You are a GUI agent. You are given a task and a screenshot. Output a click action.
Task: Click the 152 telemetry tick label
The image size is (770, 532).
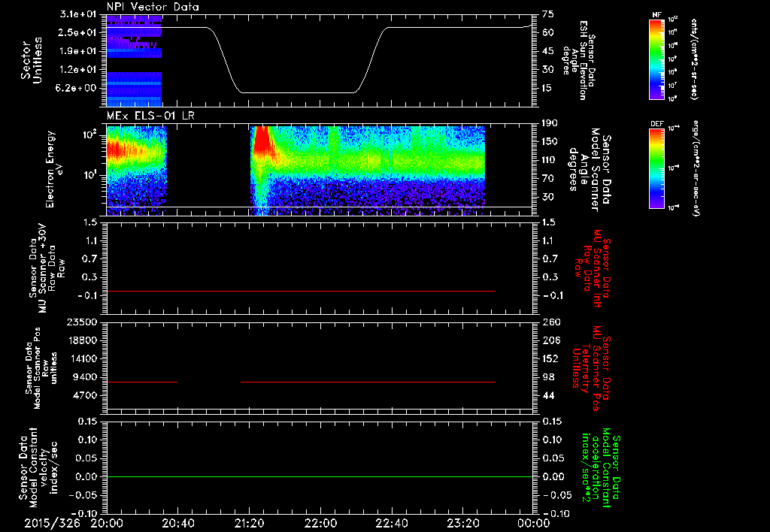[x=551, y=358]
